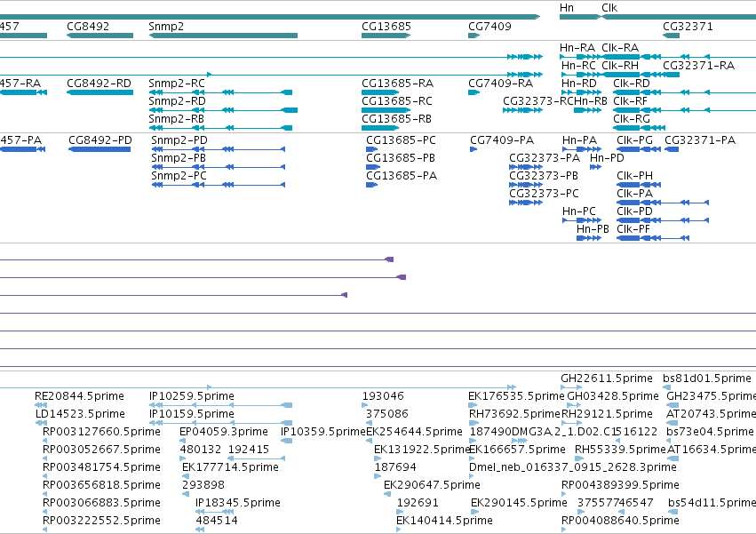Viewport: 756px width, 534px height.
Task: Select transcript Hn-RD
Action: (578, 84)
